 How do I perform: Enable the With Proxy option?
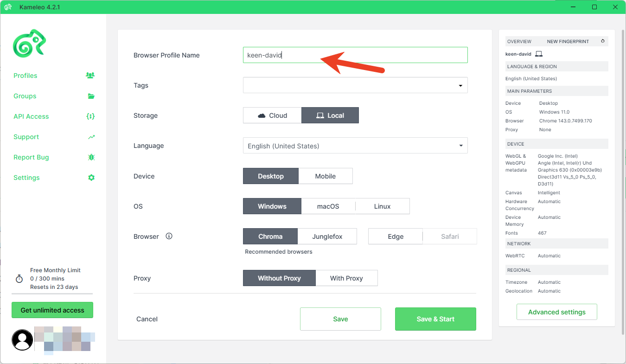346,278
